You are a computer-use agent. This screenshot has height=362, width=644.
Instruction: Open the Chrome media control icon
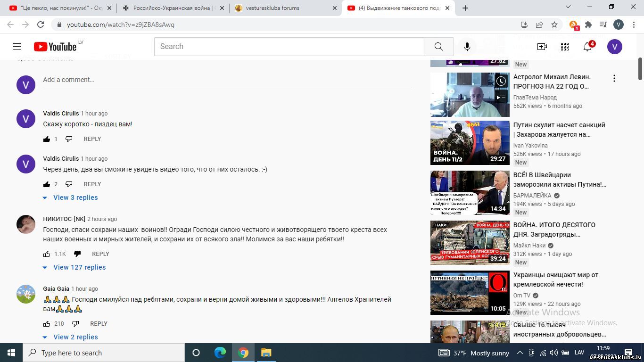point(603,25)
